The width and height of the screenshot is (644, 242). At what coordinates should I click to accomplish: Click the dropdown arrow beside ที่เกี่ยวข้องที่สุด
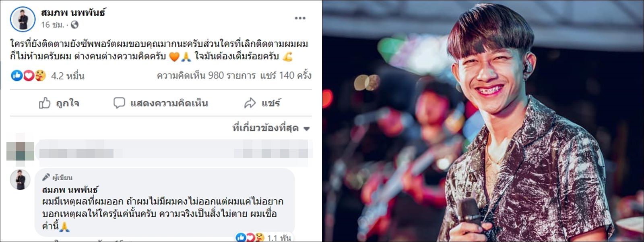coord(306,129)
